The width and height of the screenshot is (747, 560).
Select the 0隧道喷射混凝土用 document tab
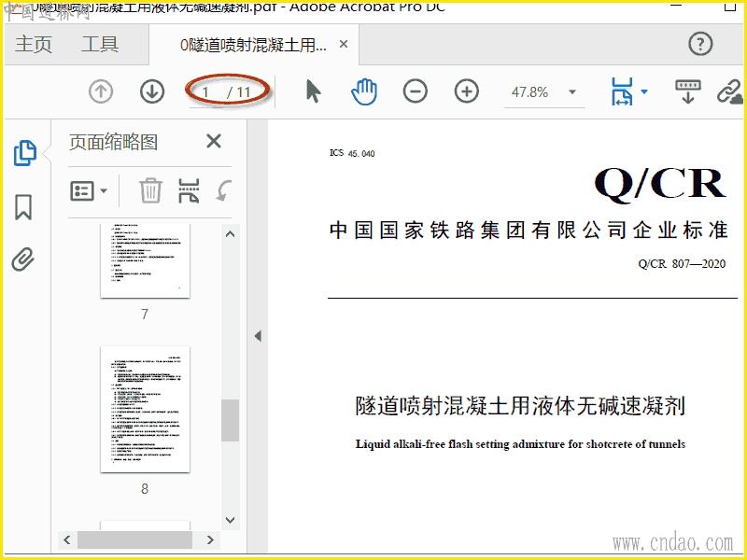[x=253, y=45]
